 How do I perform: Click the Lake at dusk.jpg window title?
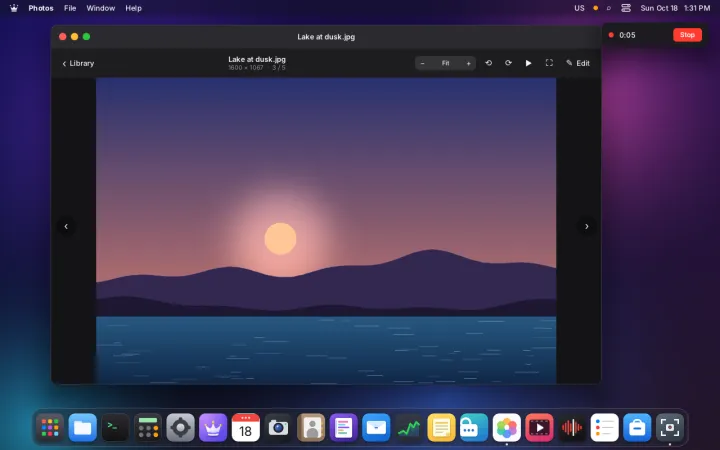point(326,37)
